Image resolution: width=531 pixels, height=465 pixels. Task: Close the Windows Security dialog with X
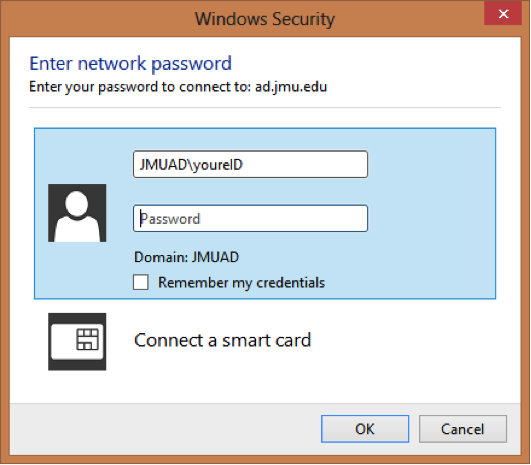coord(503,14)
